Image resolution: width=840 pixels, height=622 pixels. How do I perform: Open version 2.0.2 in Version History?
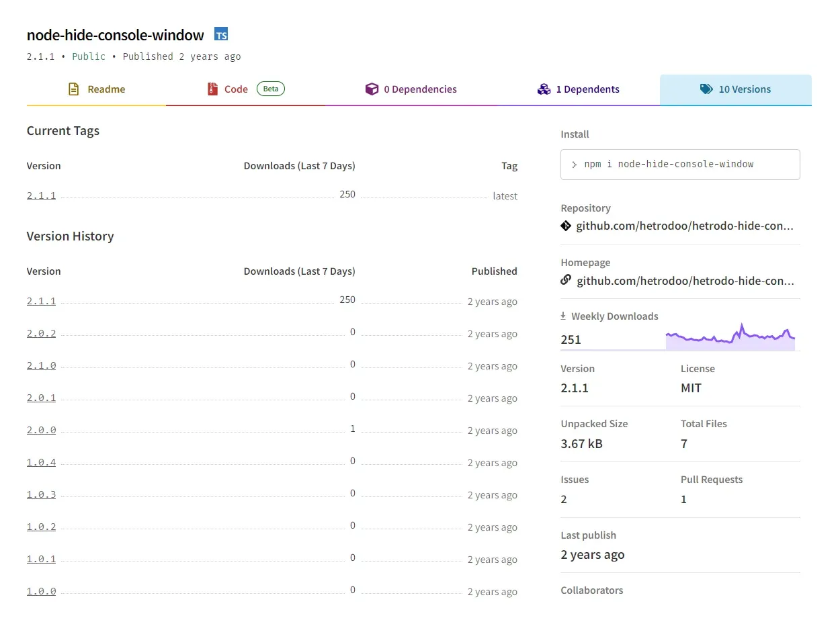(41, 334)
